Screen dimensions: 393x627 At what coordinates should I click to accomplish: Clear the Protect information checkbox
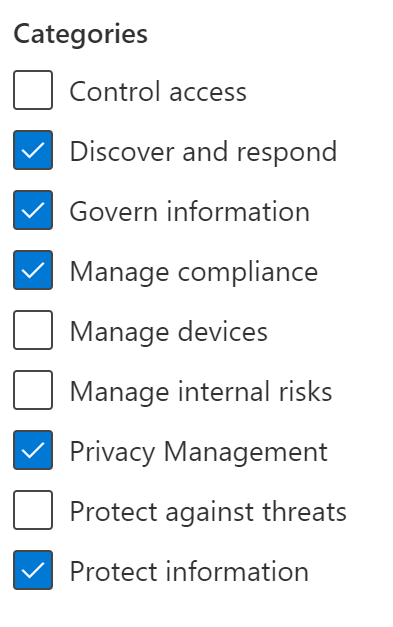[33, 570]
